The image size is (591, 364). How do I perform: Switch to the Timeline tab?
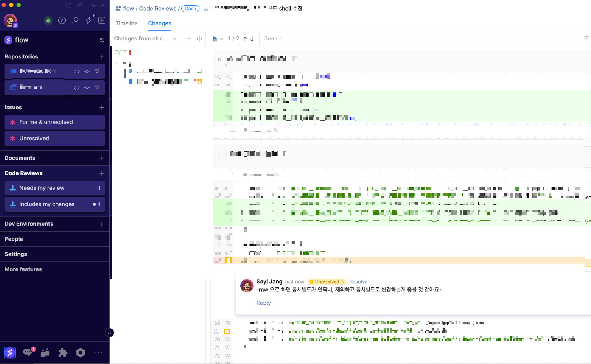126,23
